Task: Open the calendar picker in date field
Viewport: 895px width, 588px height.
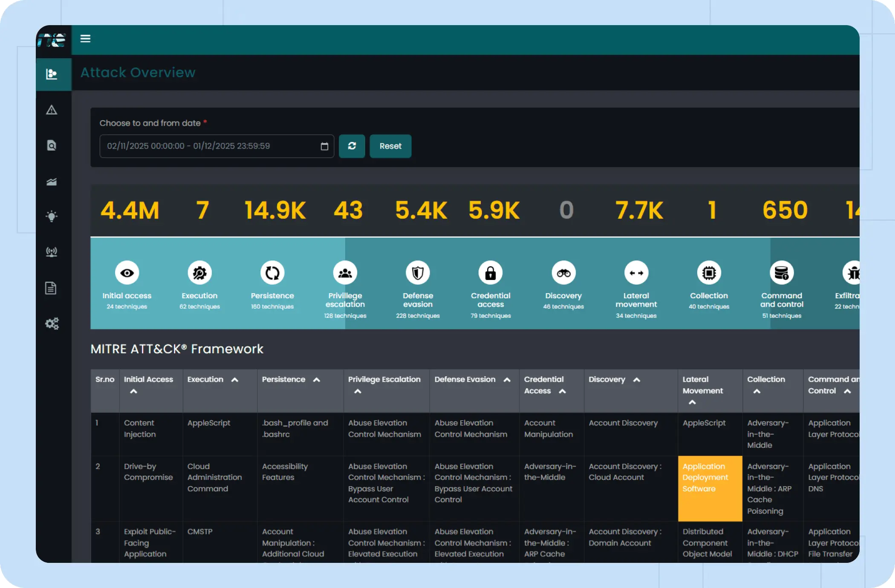Action: click(324, 146)
